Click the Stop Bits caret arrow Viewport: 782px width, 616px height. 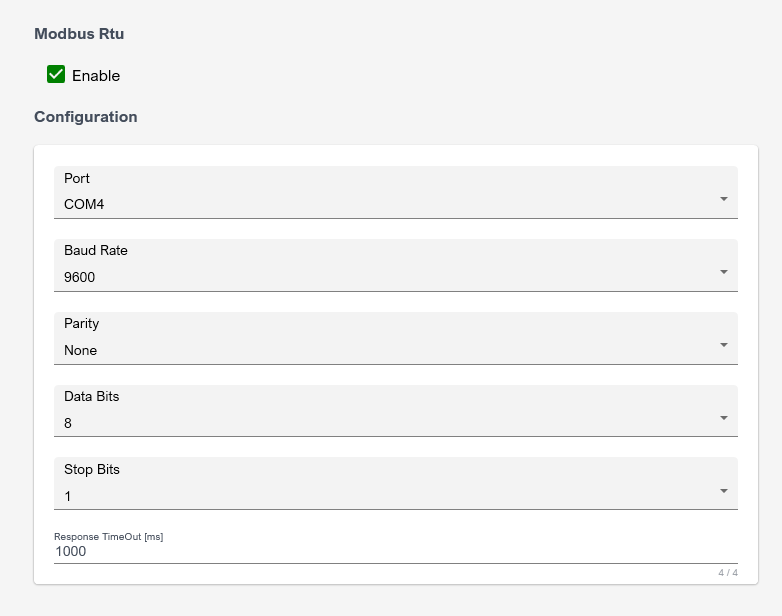tap(723, 491)
